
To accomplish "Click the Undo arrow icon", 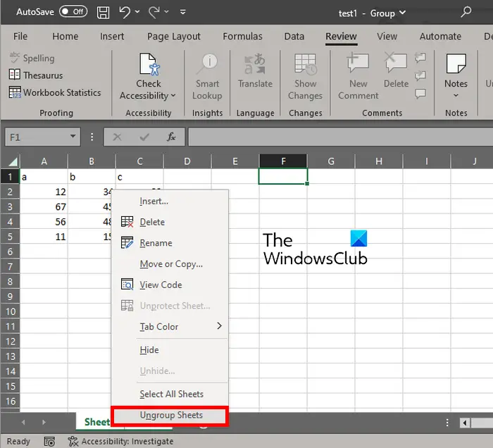I will pos(125,12).
